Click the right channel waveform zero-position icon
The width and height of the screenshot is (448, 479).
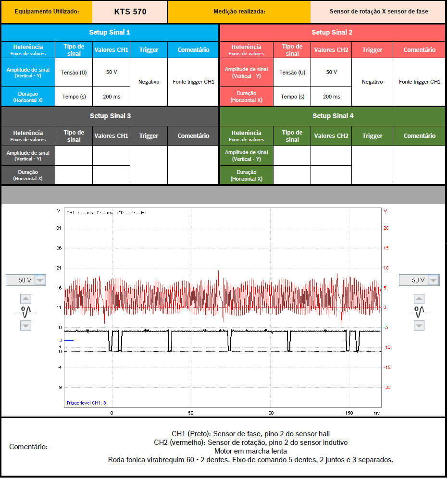(x=419, y=312)
